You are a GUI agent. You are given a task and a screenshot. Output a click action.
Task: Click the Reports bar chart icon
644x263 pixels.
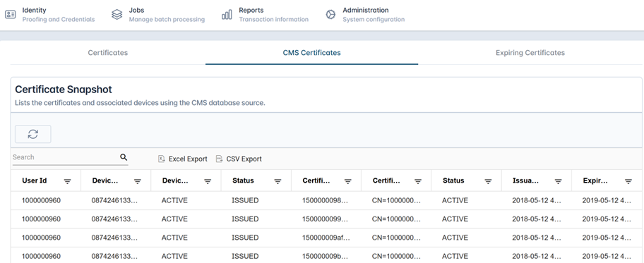227,15
